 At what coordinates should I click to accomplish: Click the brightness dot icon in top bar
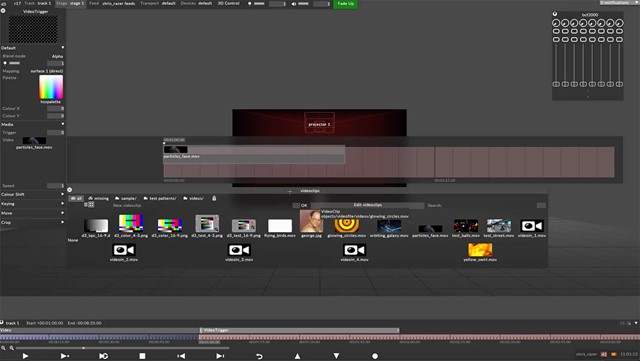pyautogui.click(x=250, y=4)
